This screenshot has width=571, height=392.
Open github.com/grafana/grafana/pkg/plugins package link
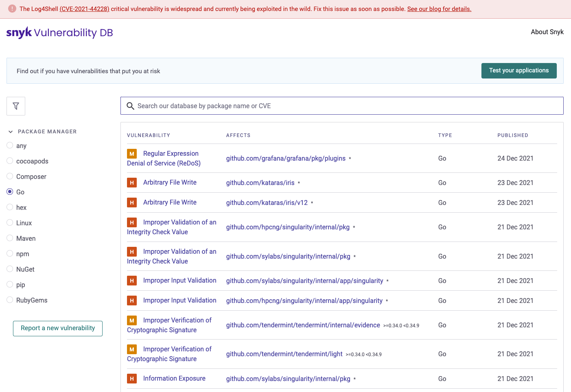[x=286, y=159]
